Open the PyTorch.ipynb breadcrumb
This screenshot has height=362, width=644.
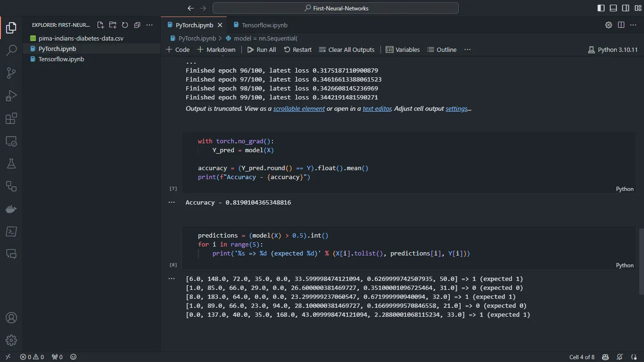[193, 38]
